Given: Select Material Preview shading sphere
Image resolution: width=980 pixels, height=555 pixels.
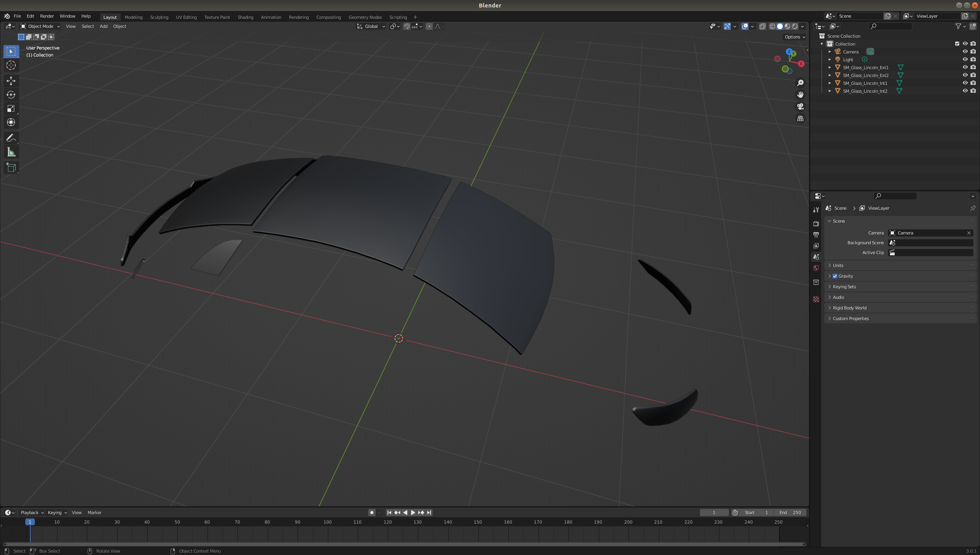Looking at the screenshot, I should point(787,26).
